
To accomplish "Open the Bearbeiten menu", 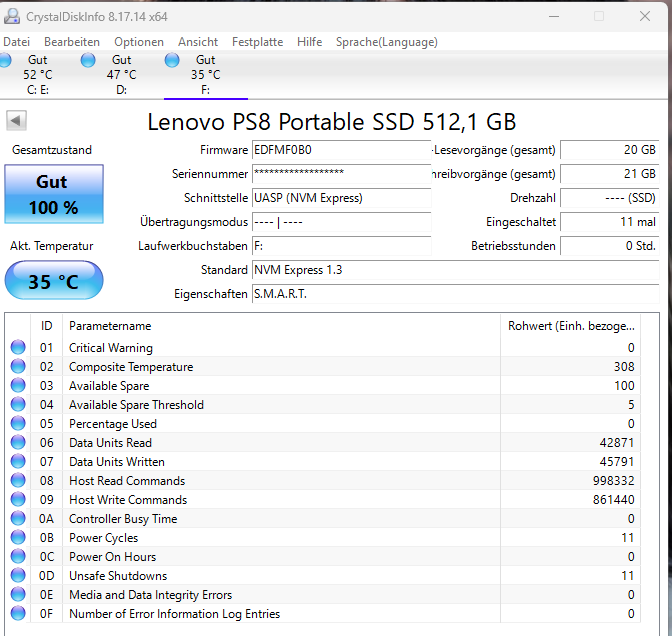I will point(72,42).
